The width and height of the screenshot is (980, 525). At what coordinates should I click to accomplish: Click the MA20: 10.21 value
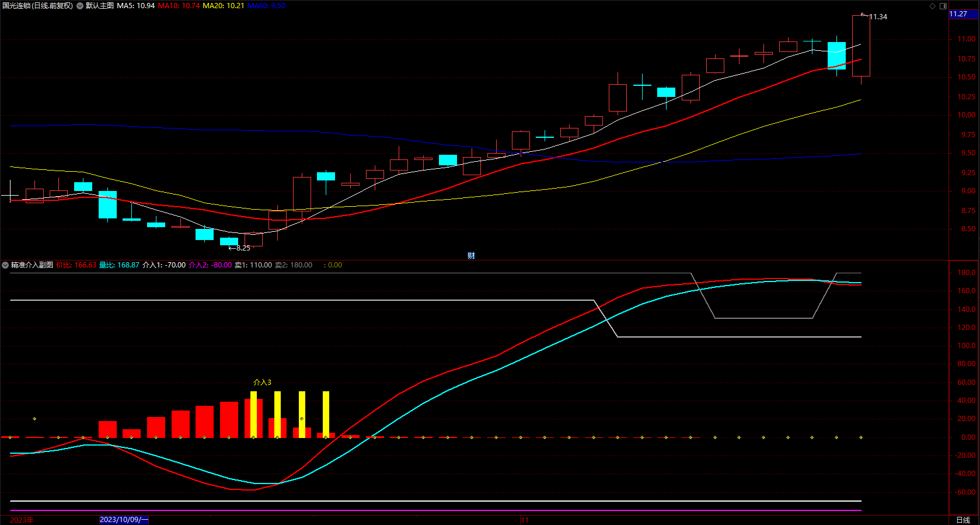point(224,6)
